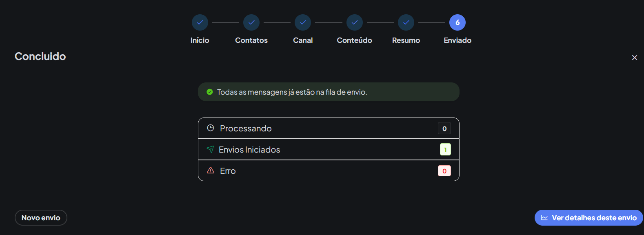This screenshot has width=644, height=235.
Task: Click the Contatos step label
Action: tap(251, 40)
